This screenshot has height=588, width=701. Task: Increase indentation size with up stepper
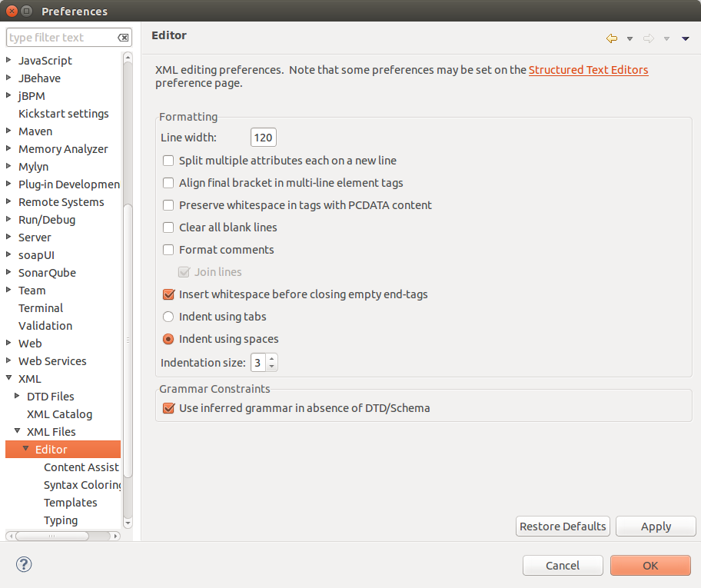272,358
